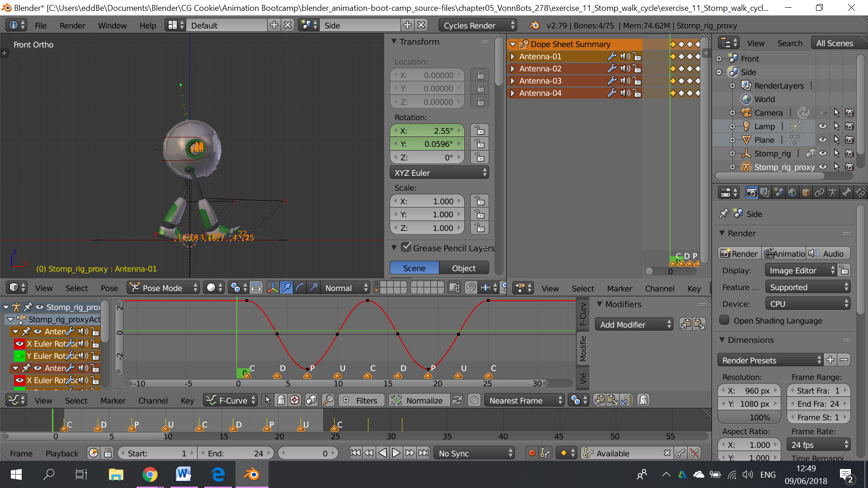Adjust the 100% resolution percentage slider
Viewport: 868px width, 488px height.
pos(749,417)
